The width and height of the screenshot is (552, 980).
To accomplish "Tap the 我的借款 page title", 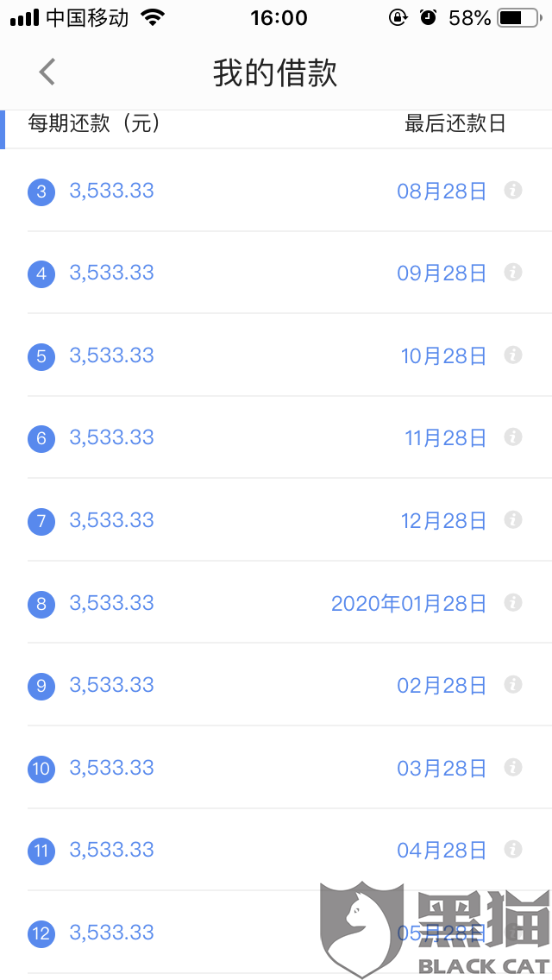I will tap(275, 73).
